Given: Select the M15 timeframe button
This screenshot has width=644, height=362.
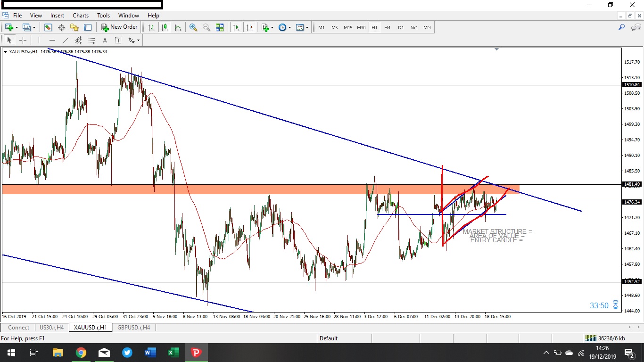Looking at the screenshot, I should pyautogui.click(x=348, y=27).
